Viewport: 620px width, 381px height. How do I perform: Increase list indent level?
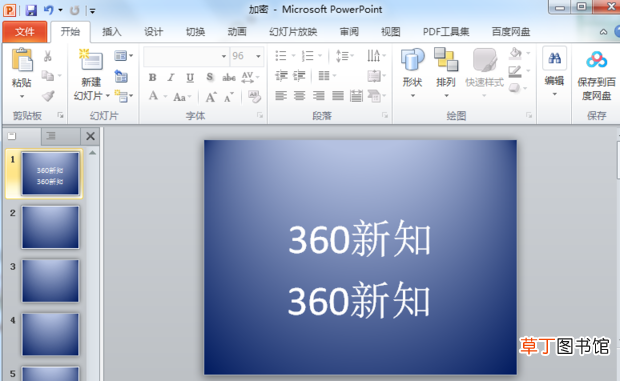click(299, 75)
